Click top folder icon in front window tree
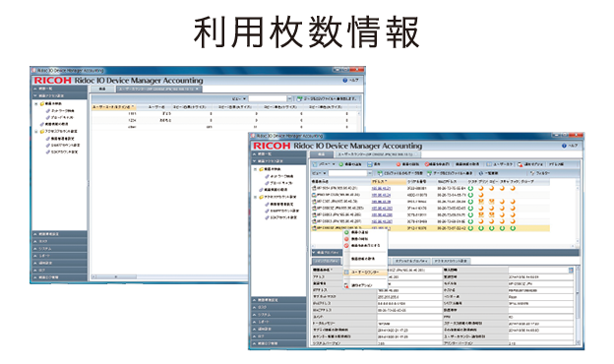 pyautogui.click(x=261, y=169)
